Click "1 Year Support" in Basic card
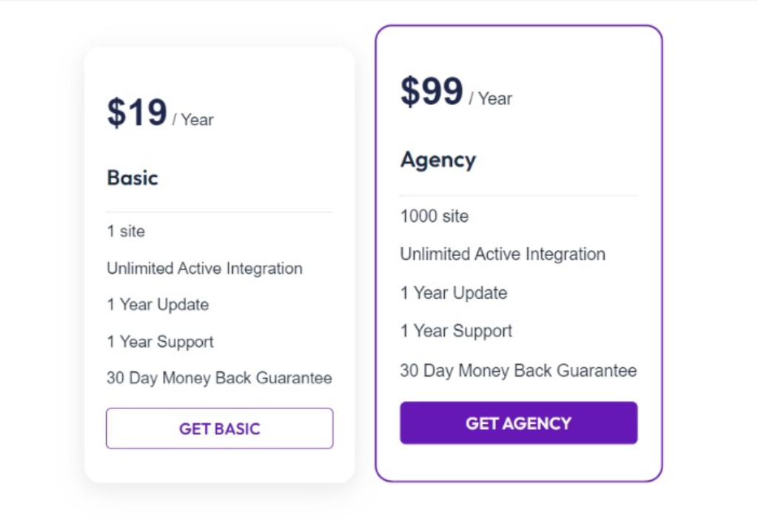Screen dimensions: 758x532 coord(160,342)
